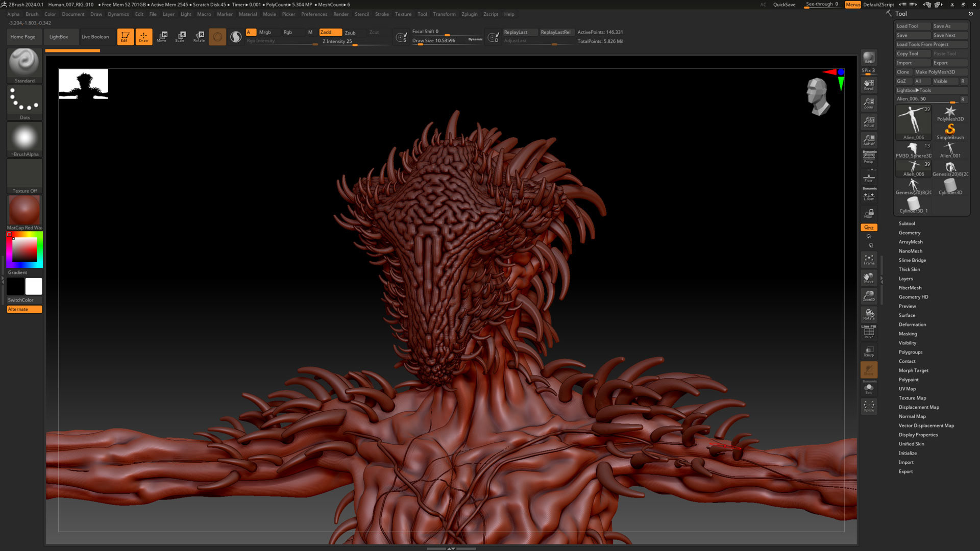
Task: Click the LightBox button
Action: 59,37
